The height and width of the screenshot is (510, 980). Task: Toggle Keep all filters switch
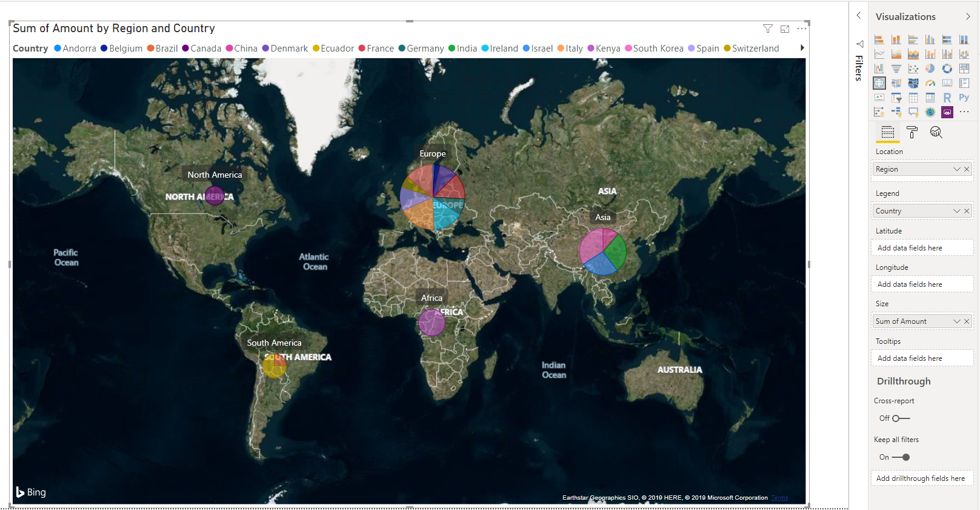(901, 457)
